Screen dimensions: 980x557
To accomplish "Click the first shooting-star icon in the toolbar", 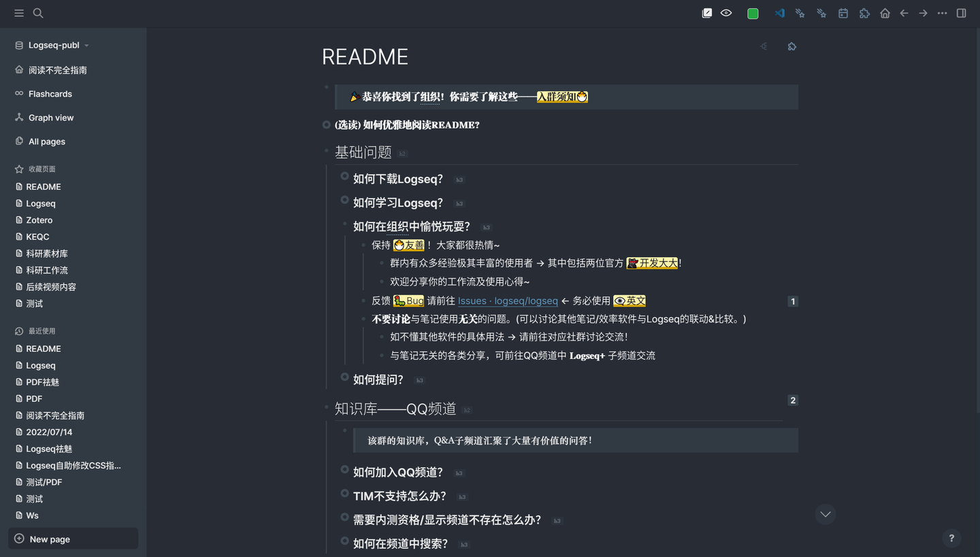I will click(800, 13).
